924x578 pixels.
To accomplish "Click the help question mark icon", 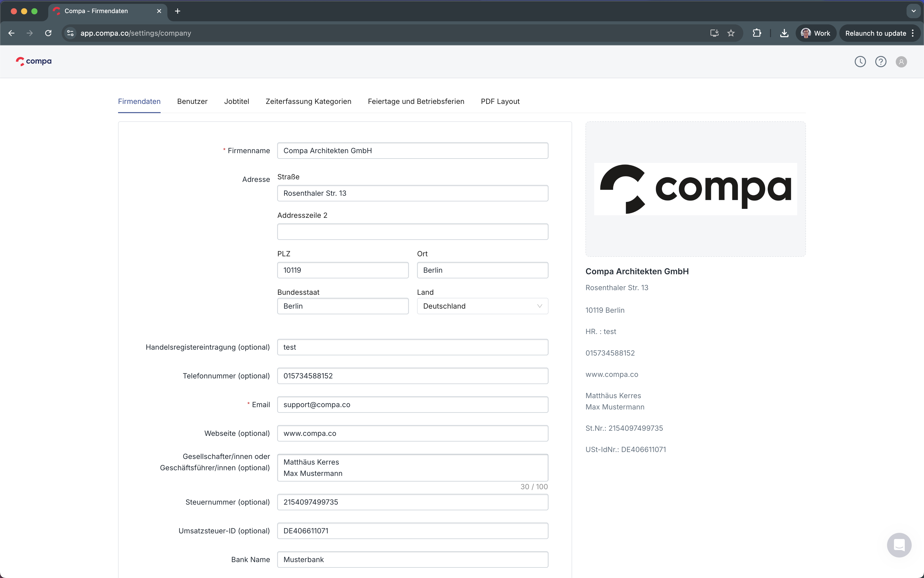I will pos(880,62).
